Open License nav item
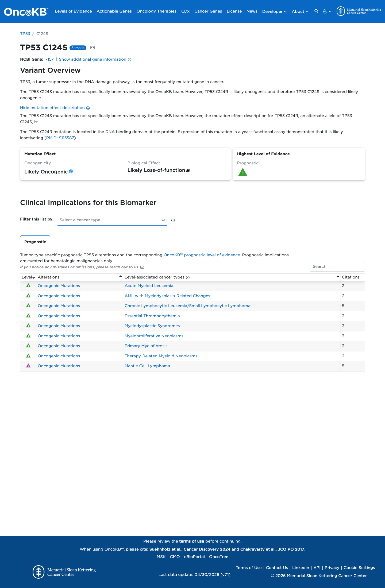 click(x=234, y=11)
